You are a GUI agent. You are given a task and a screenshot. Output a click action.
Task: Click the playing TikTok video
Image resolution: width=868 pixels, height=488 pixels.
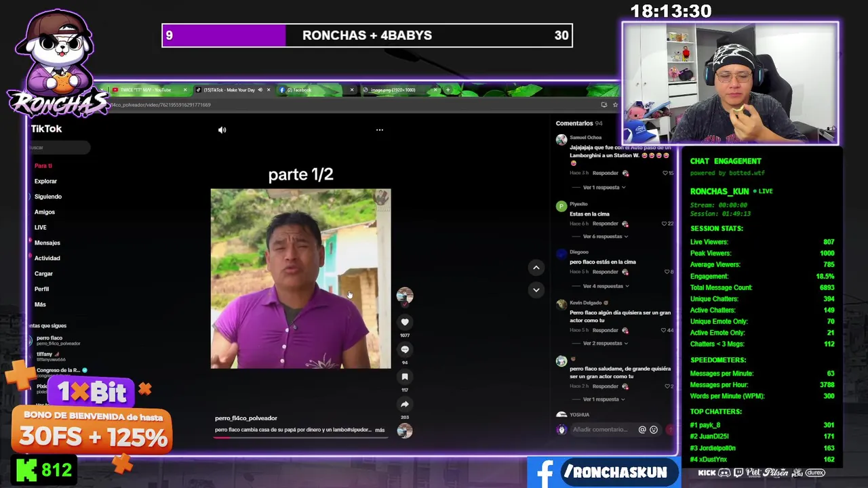coord(300,279)
